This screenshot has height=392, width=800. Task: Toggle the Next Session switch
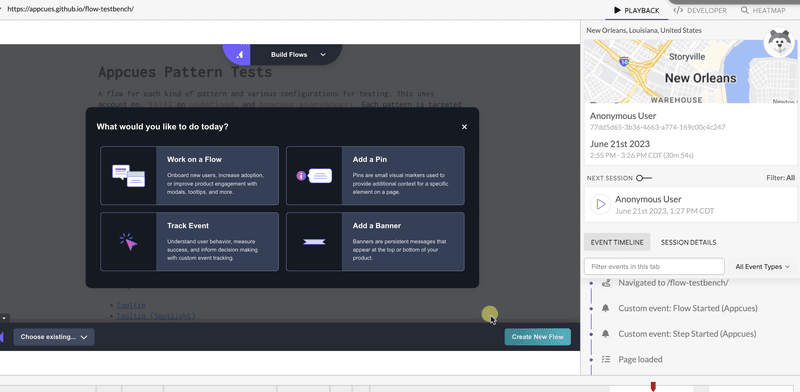(x=644, y=178)
